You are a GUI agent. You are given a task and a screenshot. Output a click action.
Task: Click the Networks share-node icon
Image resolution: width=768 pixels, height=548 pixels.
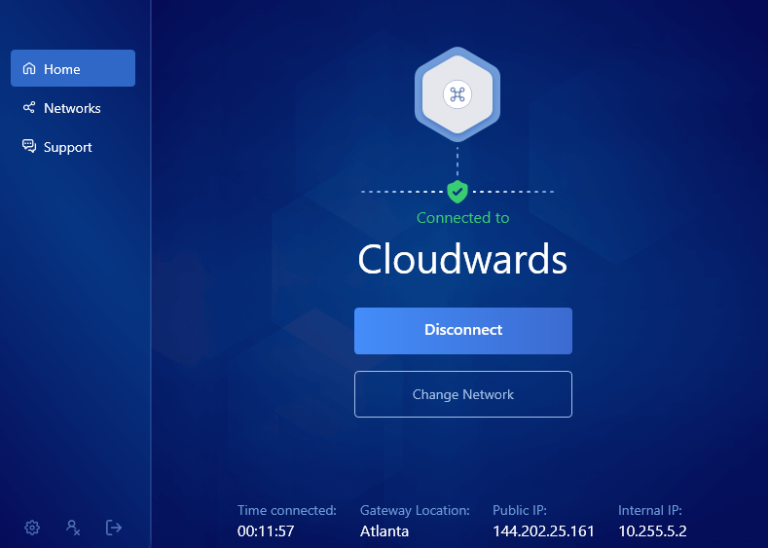29,108
